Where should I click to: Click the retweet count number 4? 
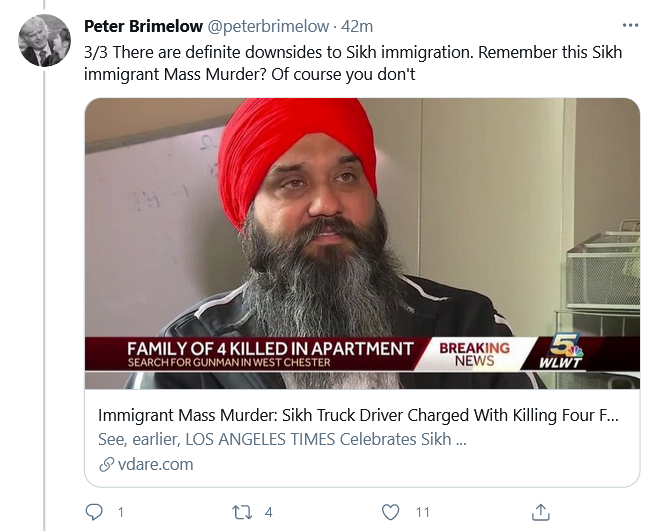pyautogui.click(x=268, y=512)
